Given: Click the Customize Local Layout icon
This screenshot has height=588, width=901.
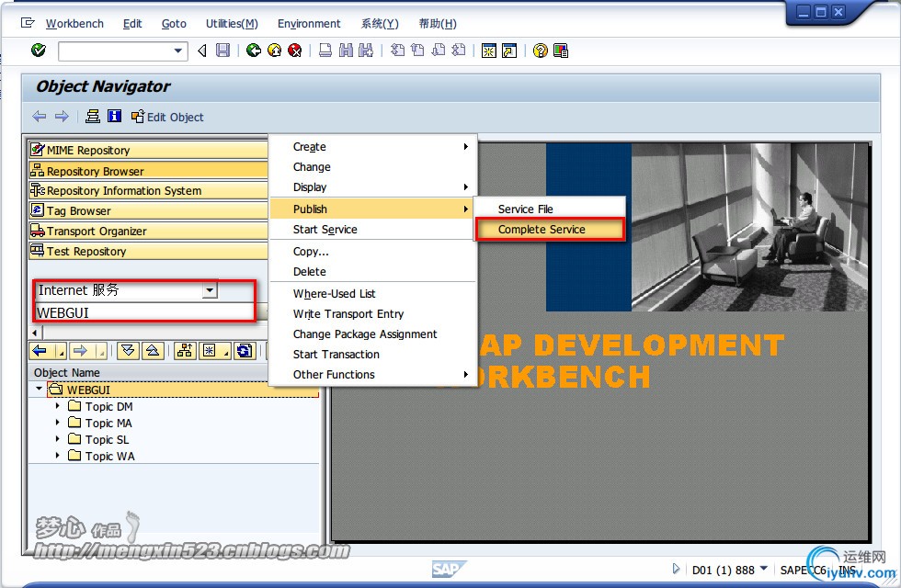Looking at the screenshot, I should click(561, 51).
